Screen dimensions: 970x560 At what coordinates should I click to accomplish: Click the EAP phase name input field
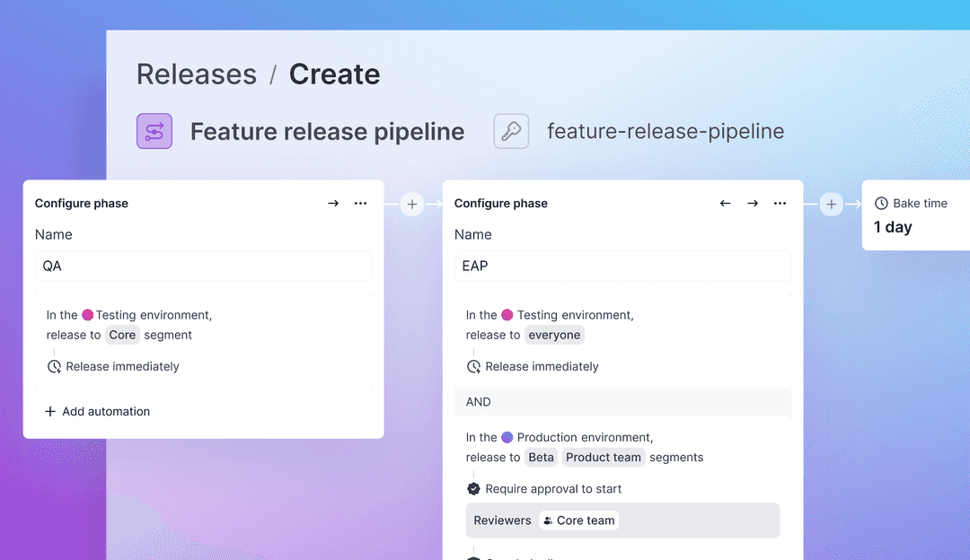pos(622,266)
